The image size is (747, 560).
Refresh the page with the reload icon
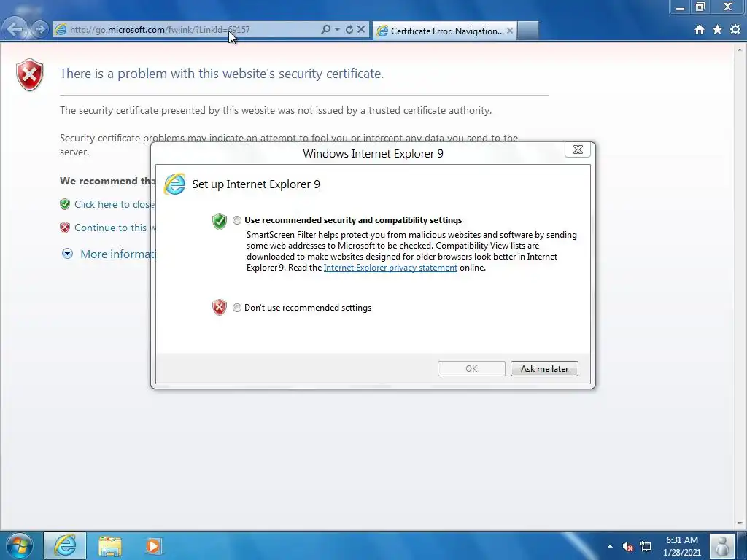point(349,29)
